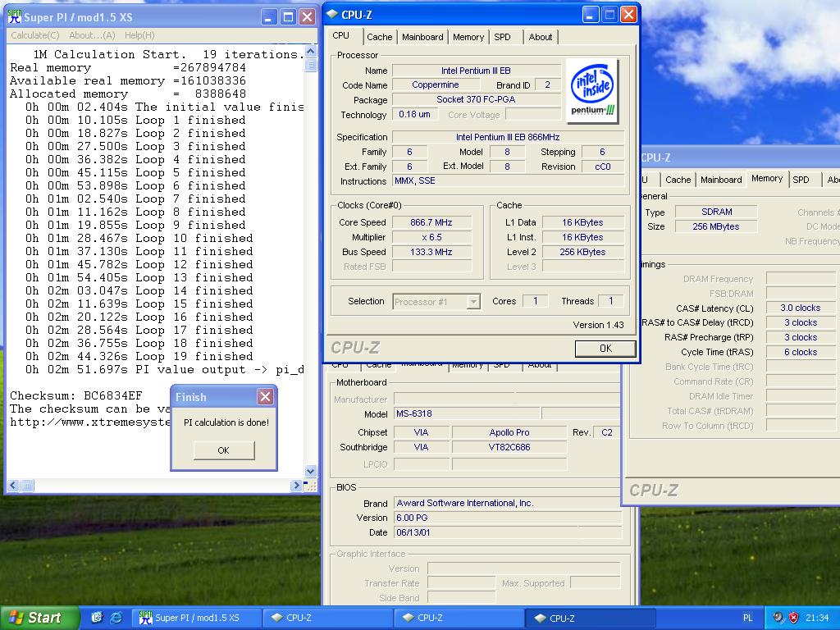840x630 pixels.
Task: Expand the Processor #1 selection dropdown
Action: (x=473, y=302)
